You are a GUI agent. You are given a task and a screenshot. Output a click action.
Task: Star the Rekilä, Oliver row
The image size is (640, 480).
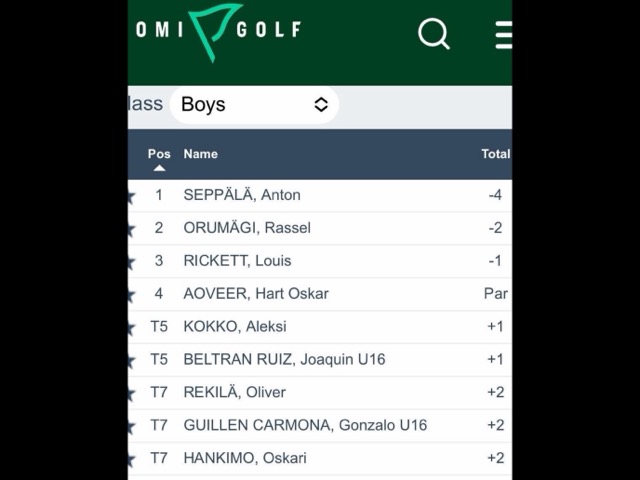[x=131, y=394]
